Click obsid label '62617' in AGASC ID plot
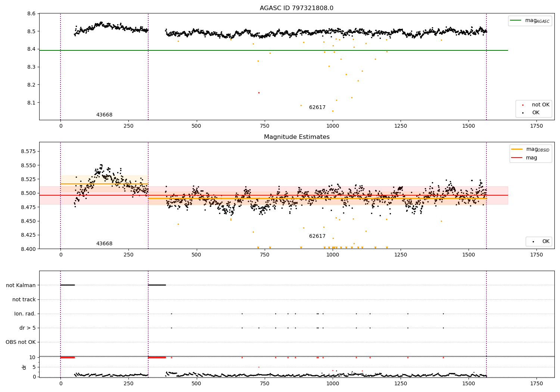Image resolution: width=560 pixels, height=392 pixels. (x=317, y=108)
